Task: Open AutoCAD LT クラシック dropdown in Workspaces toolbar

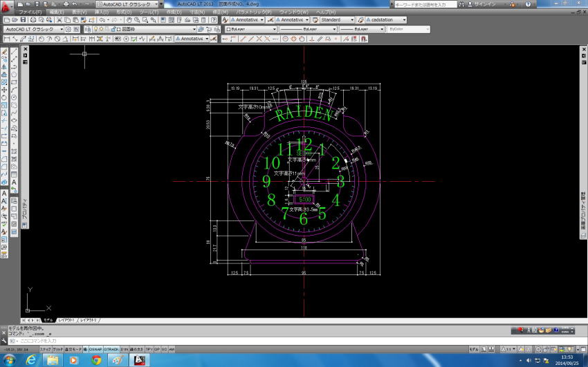Action: coord(33,29)
